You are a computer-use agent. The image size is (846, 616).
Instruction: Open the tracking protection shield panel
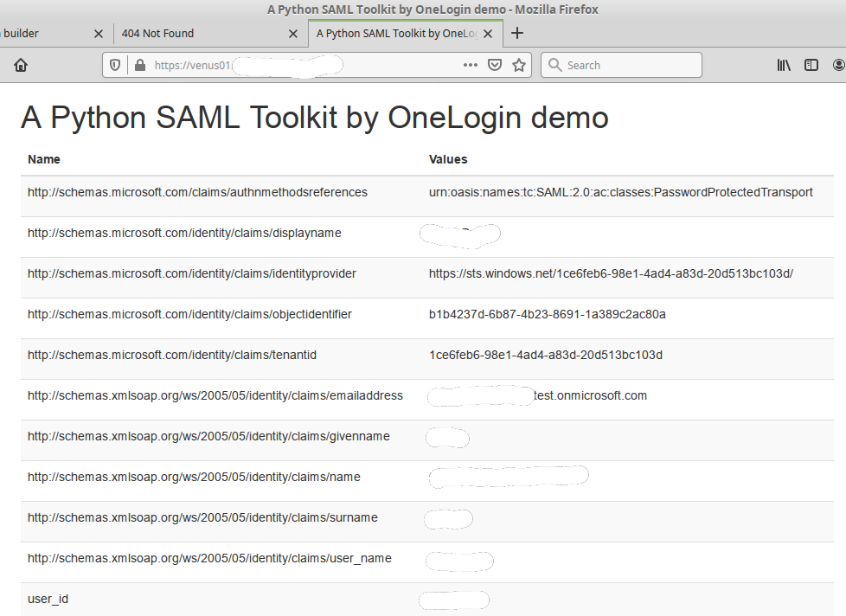114,64
